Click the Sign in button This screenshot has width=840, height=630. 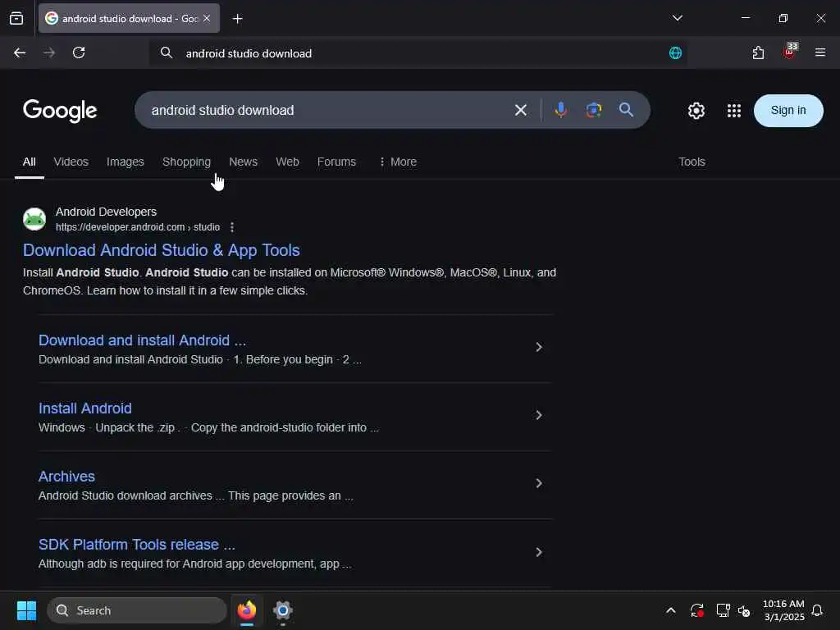coord(788,111)
